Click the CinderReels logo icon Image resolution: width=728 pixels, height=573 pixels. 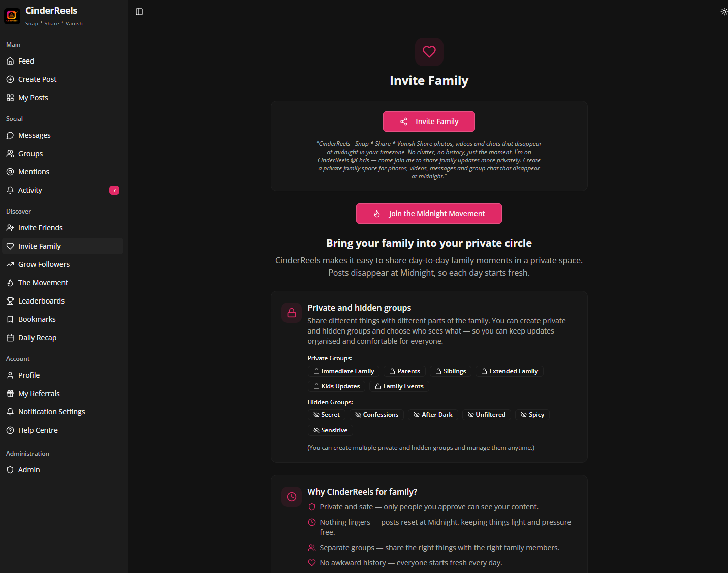[12, 16]
